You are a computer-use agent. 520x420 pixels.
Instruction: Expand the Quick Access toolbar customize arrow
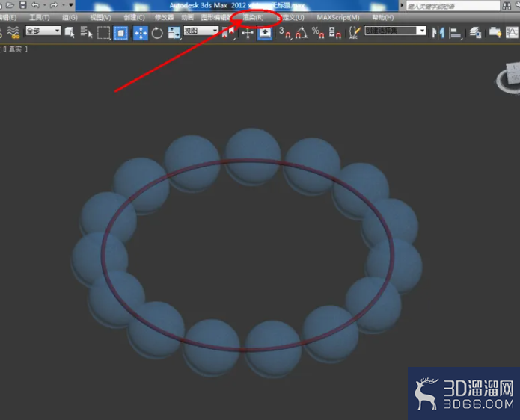point(70,5)
